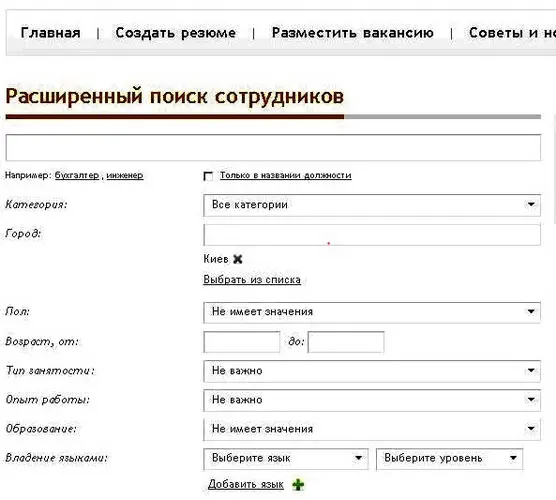Click into the Город input field
This screenshot has width=556, height=500.
point(372,234)
